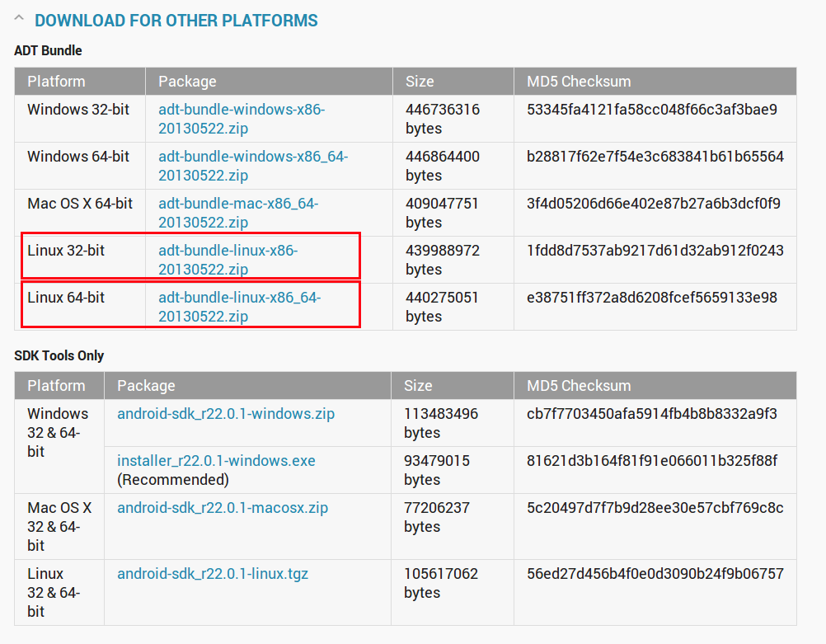Click the size 446864400 bytes
Image resolution: width=826 pixels, height=644 pixels.
(443, 166)
